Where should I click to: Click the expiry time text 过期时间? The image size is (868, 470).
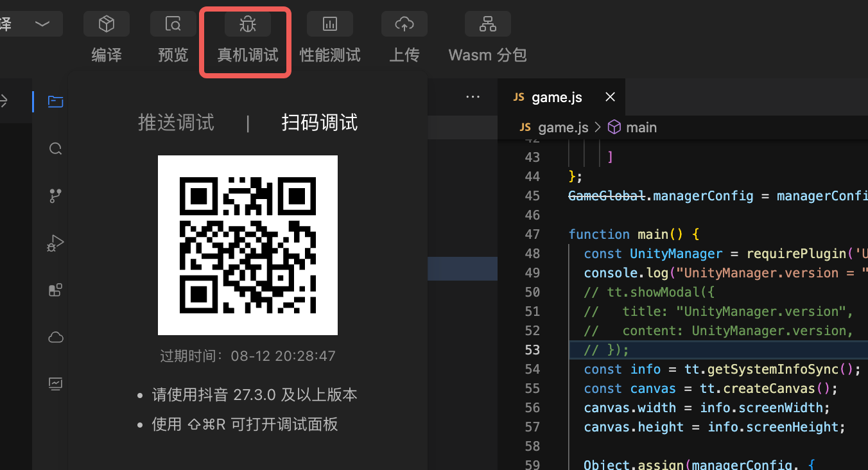coord(248,356)
